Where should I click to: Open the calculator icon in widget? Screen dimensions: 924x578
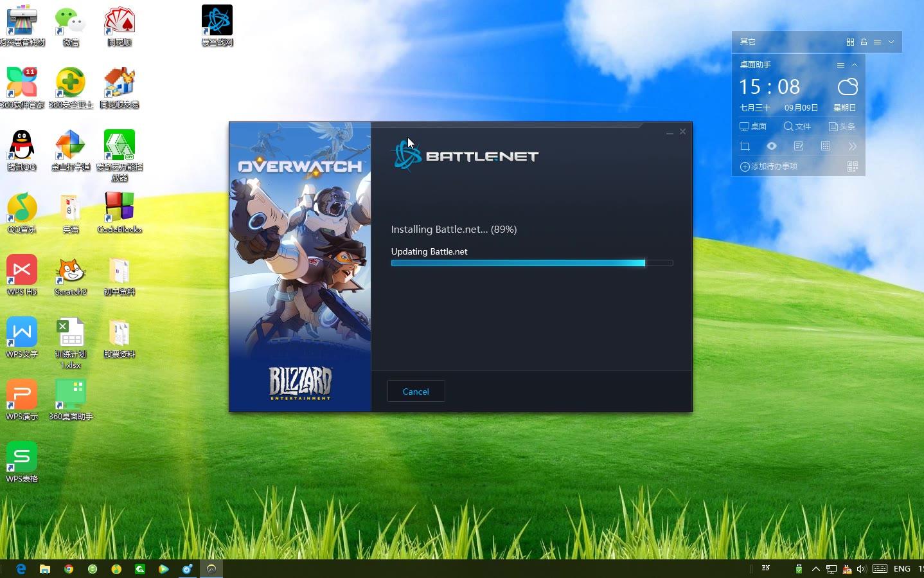(x=826, y=147)
